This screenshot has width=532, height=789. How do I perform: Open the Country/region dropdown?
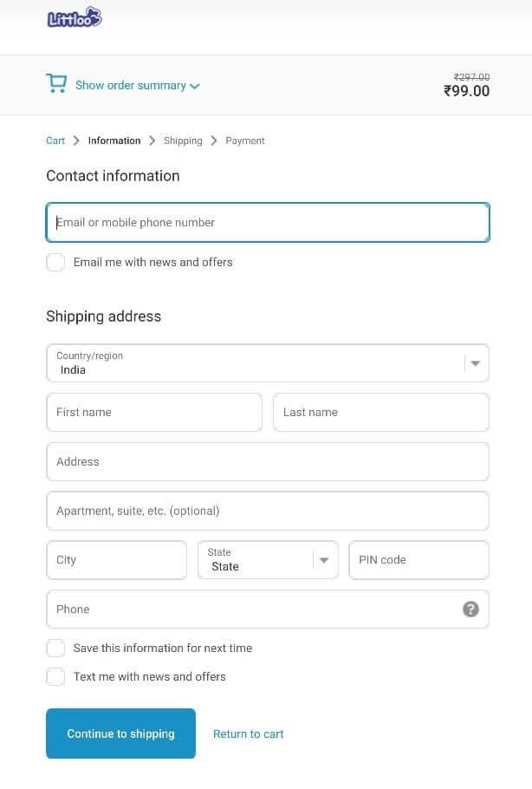(x=267, y=362)
